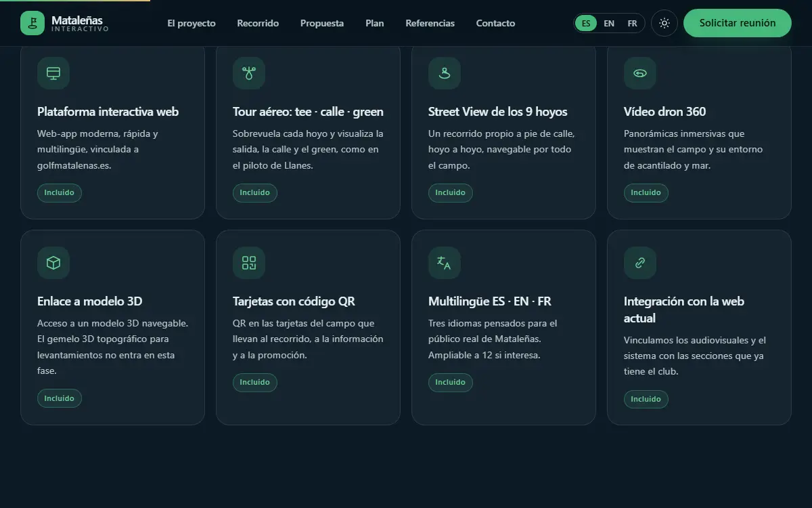Click the cube icon on Enlace a modelo 3D card
812x508 pixels.
tap(53, 263)
